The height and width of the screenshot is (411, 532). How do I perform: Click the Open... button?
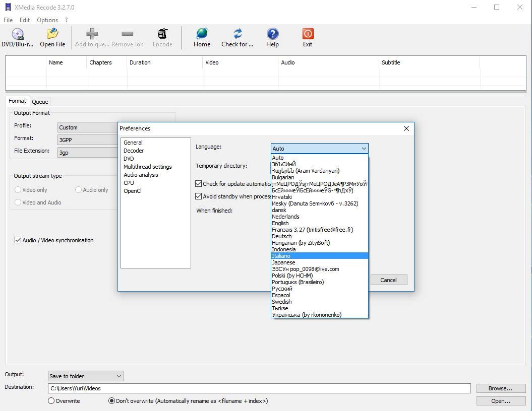coord(501,401)
